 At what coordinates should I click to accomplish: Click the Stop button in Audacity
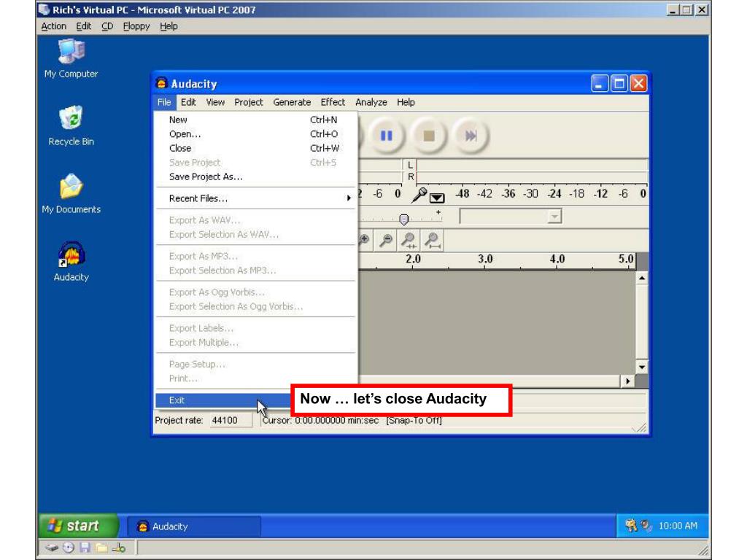coord(429,136)
